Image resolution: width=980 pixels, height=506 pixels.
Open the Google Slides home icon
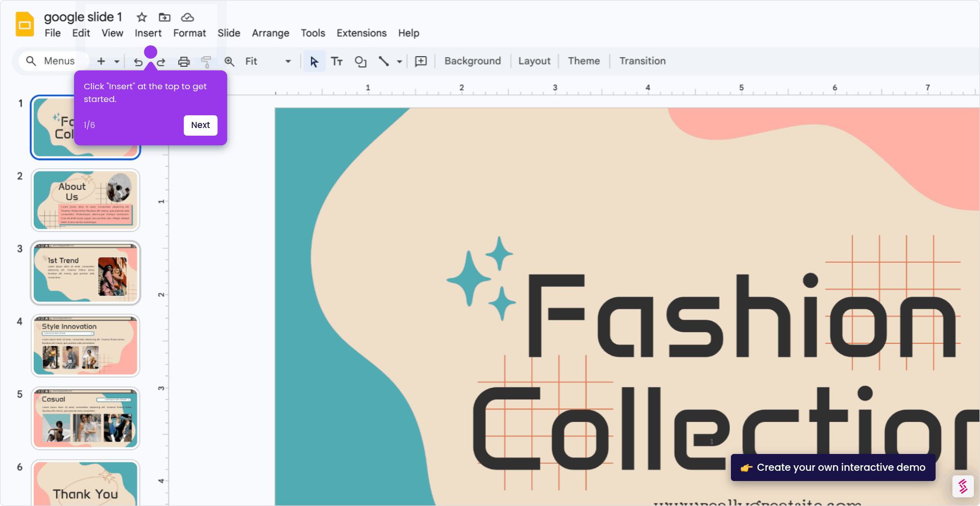(24, 24)
